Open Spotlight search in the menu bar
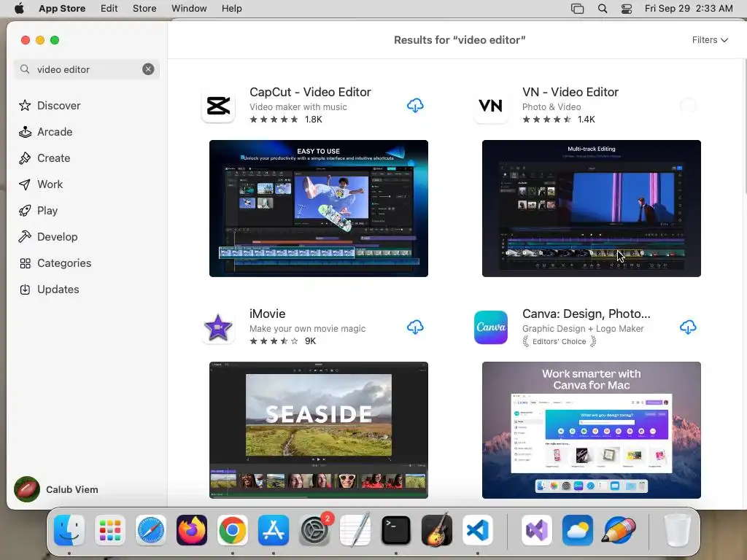 coord(603,9)
